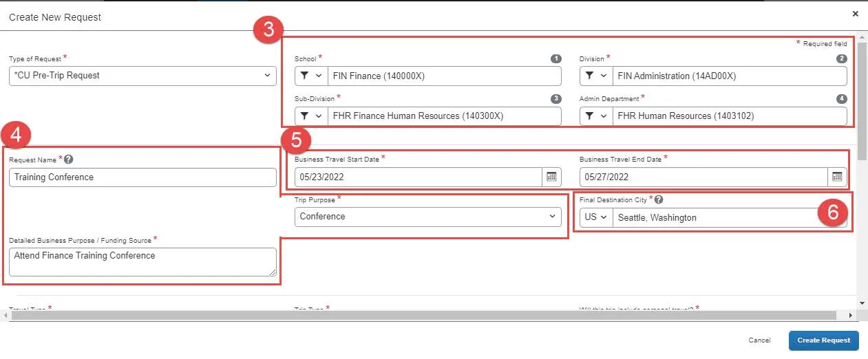Click the Admin Department field FHR Human Resources
Viewport: 868px width, 359px height.
point(730,116)
